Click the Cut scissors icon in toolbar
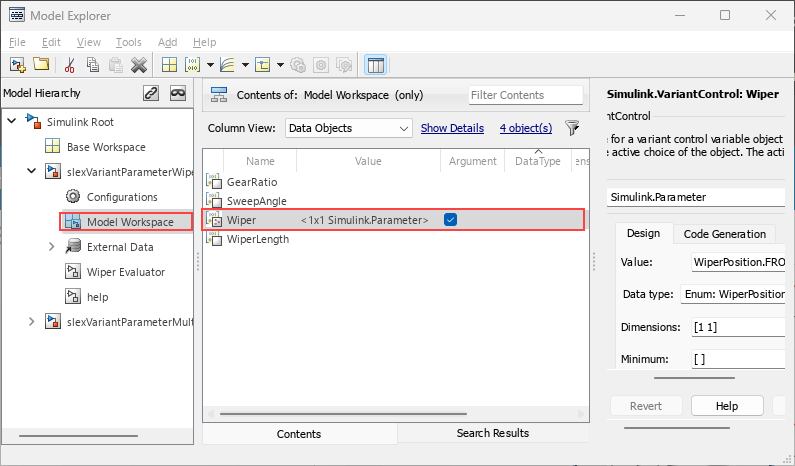Viewport: 795px width, 466px height. pos(69,65)
